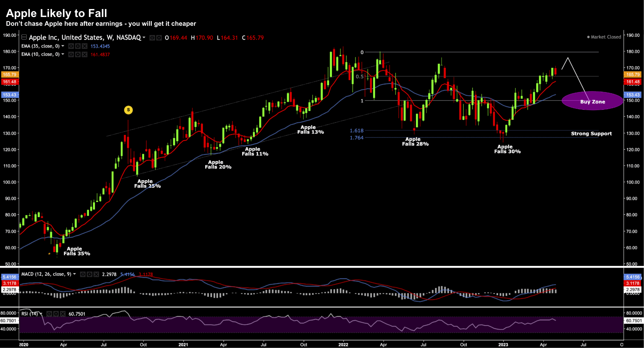Select the Strong Support text annotation
644x348 pixels.
591,133
